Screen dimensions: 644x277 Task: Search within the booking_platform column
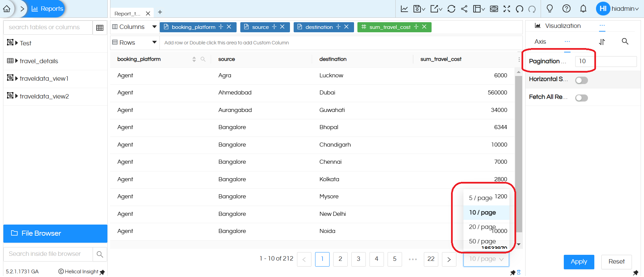point(203,59)
